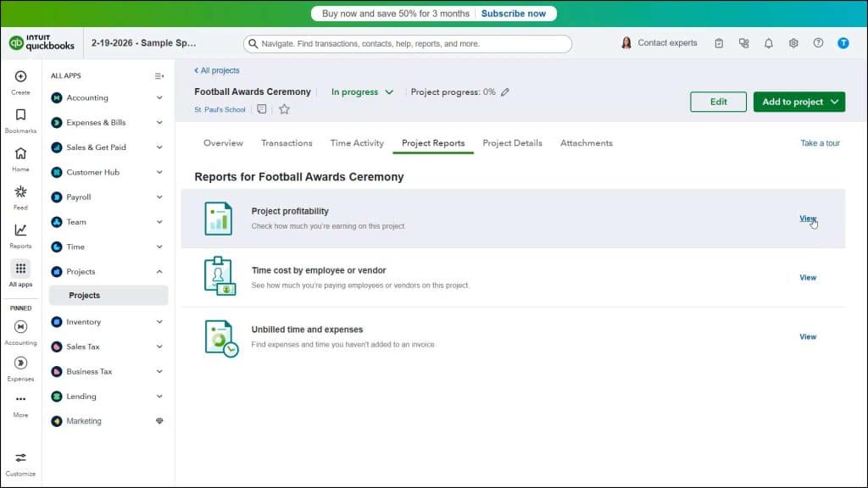This screenshot has height=488, width=868.
Task: Click the Edit button for the project
Action: 718,101
